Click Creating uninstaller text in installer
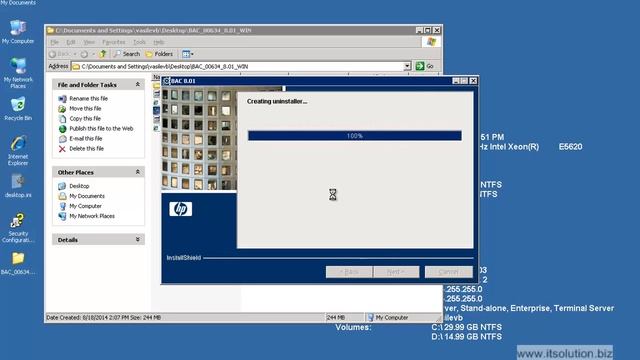 [x=277, y=101]
